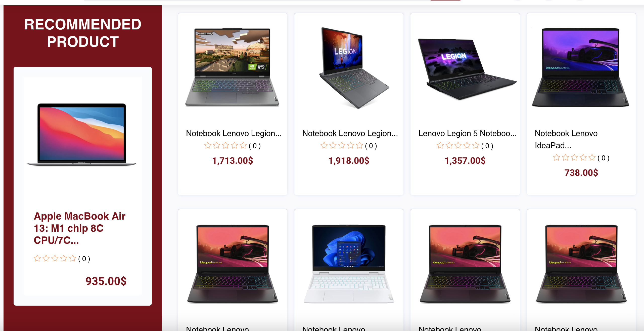
Task: Click the angled grey Legion laptop image
Action: [x=354, y=68]
